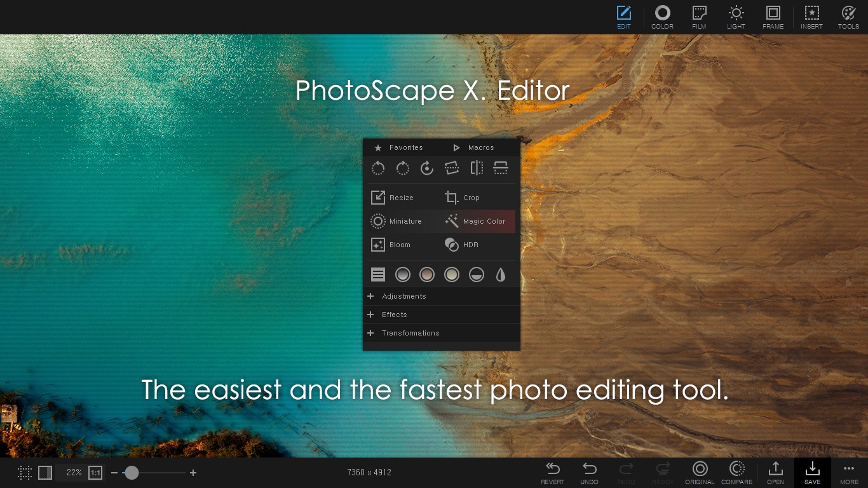Rotate the photo clockwise

(403, 168)
